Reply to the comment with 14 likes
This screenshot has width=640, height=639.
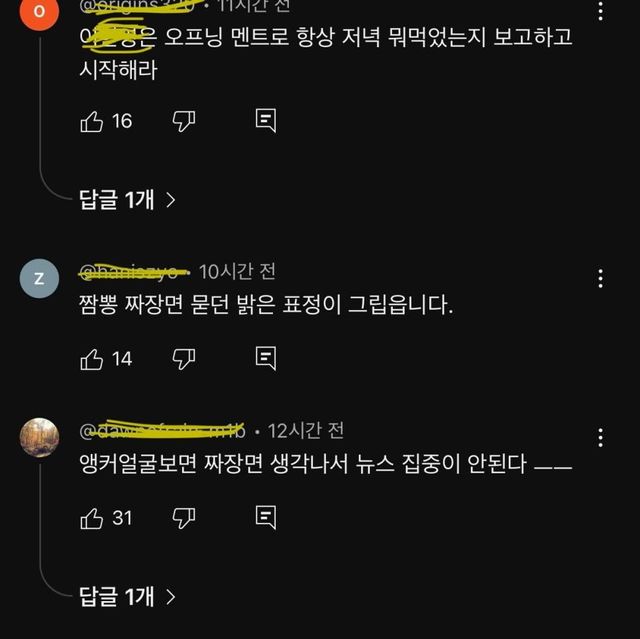266,358
